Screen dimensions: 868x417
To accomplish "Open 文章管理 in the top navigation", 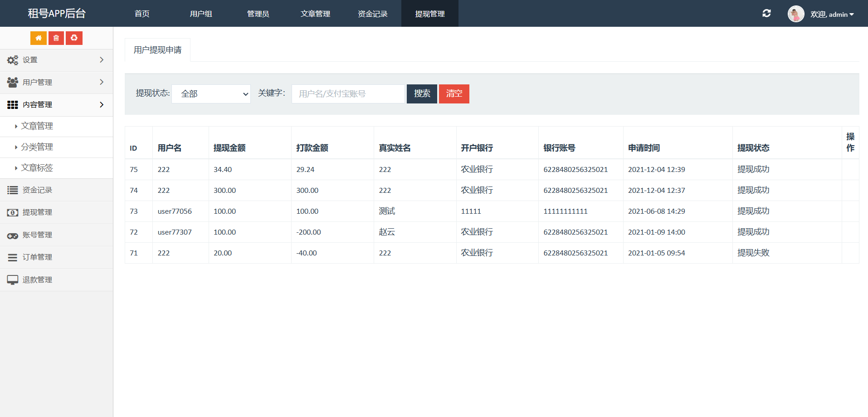I will (315, 14).
